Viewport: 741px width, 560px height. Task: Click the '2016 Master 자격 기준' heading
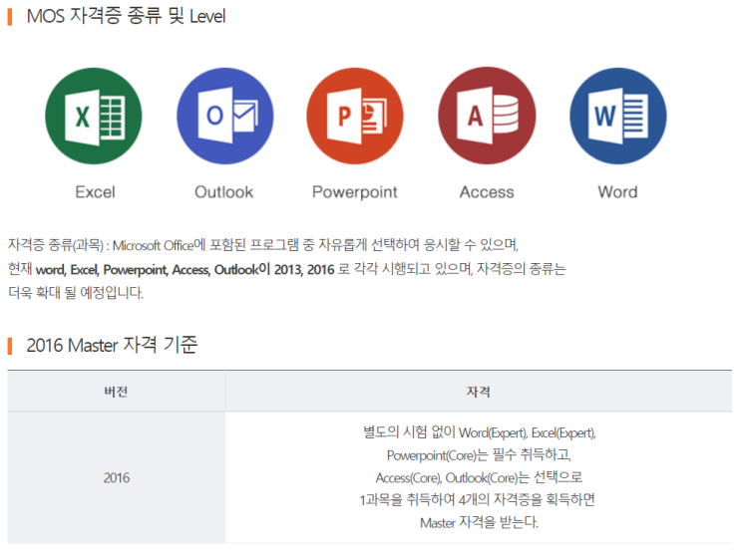point(112,346)
